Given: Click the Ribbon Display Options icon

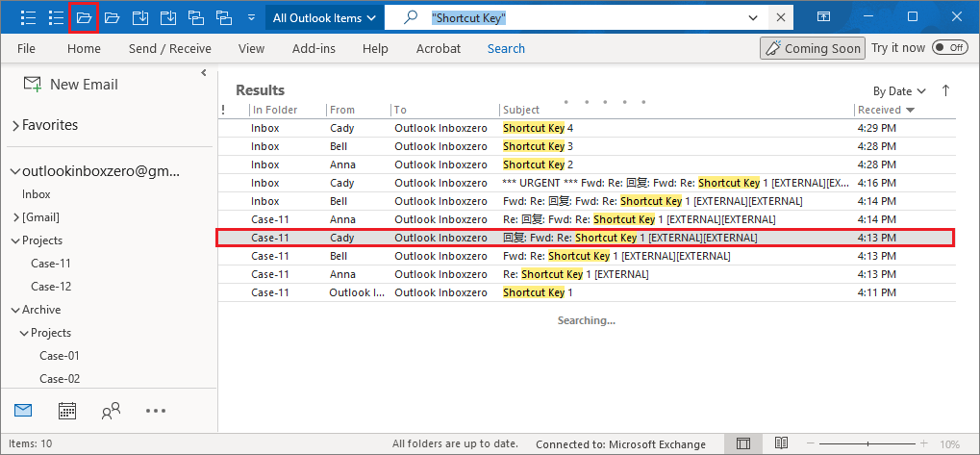Looking at the screenshot, I should (x=824, y=17).
